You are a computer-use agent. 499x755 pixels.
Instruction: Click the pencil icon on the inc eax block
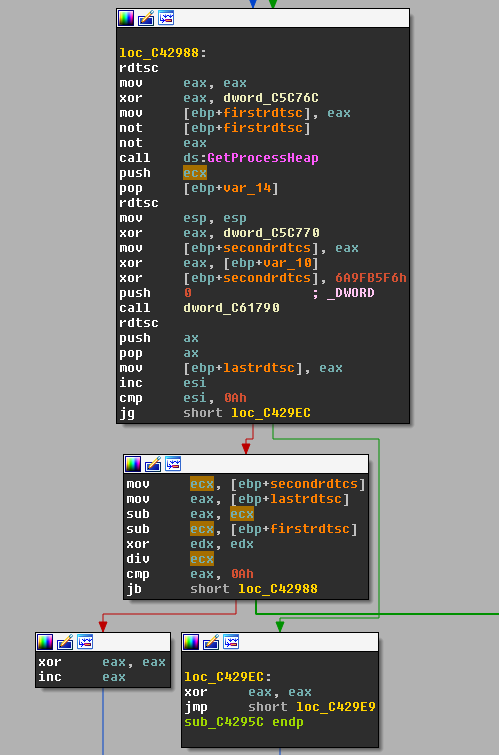65,642
